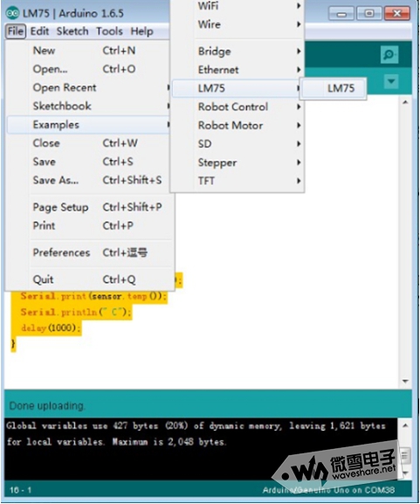This screenshot has height=504, width=420.
Task: Expand the Sketchbook submenu
Action: [88, 106]
